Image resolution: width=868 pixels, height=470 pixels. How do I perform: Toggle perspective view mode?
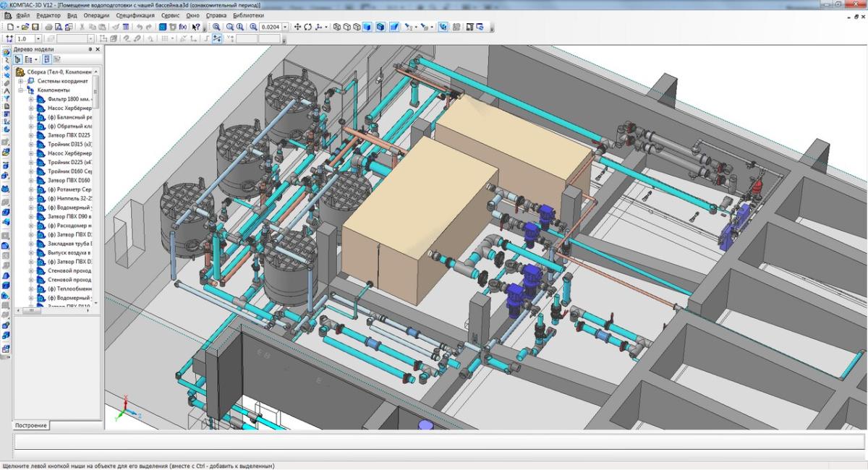[394, 27]
